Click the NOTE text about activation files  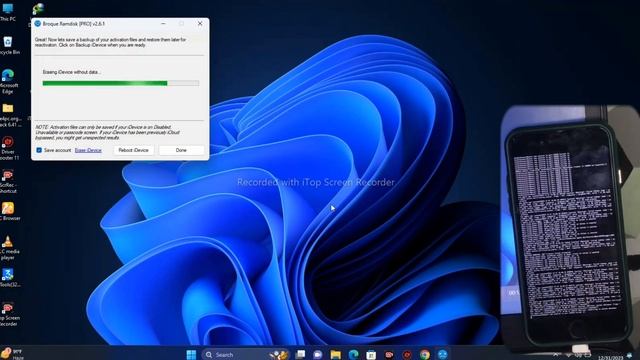[x=108, y=132]
